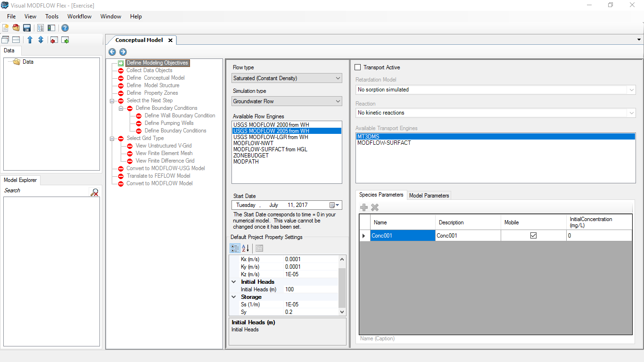Click the Open project folder icon
The height and width of the screenshot is (362, 644).
[16, 28]
